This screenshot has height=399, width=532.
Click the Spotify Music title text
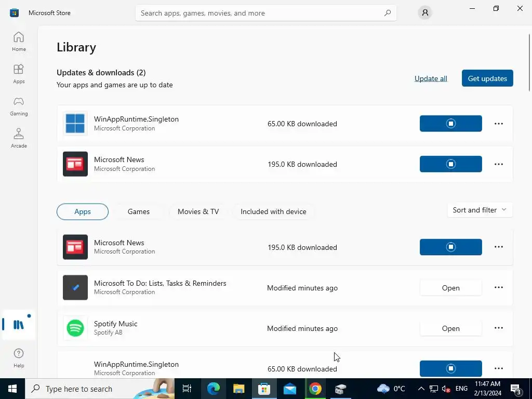point(116,324)
